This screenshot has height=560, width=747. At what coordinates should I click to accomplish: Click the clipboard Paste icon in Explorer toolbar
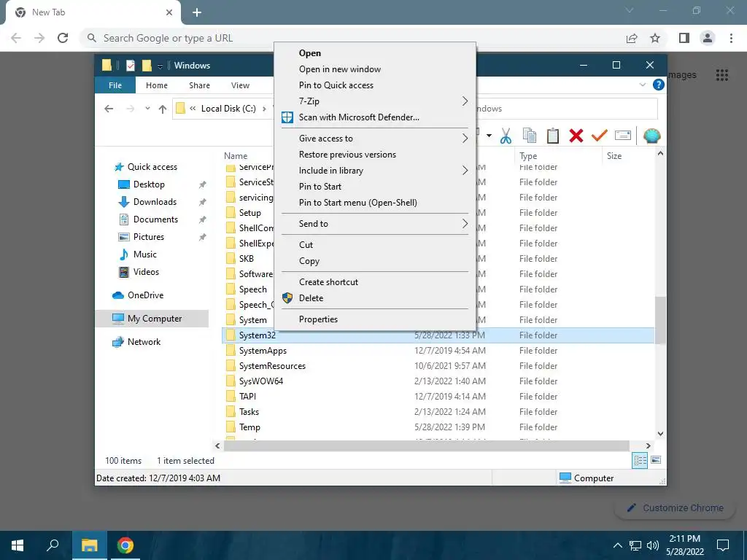[x=553, y=136]
